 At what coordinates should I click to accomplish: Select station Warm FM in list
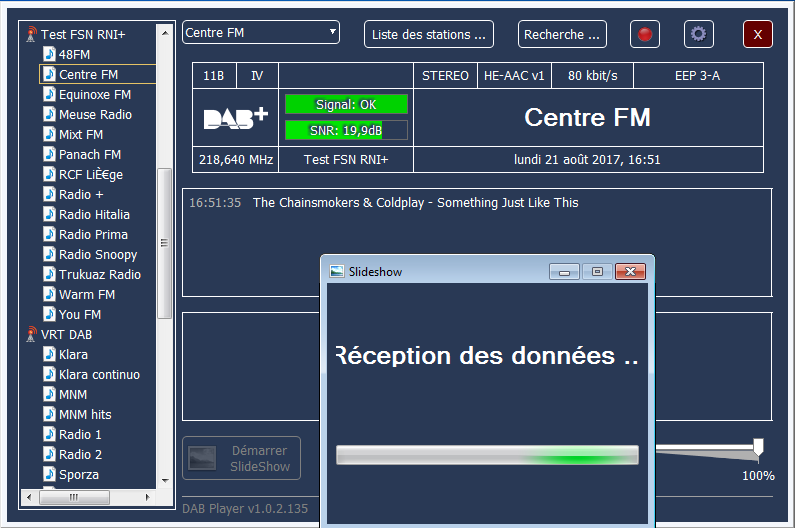(87, 295)
